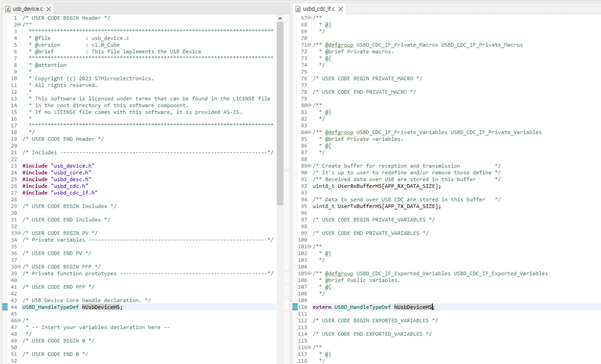
Task: Switch to the usb_device.c editor tab
Action: click(28, 9)
